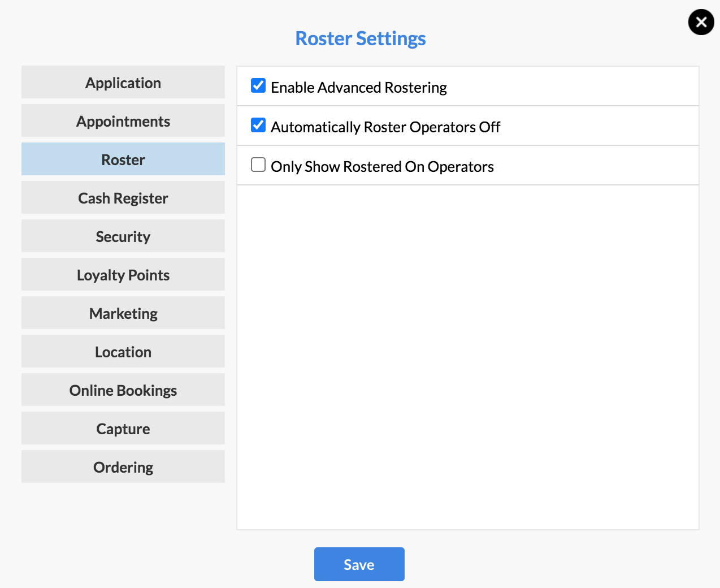Toggle Automatically Roster Operators Off checkbox
This screenshot has height=588, width=720.
click(258, 125)
